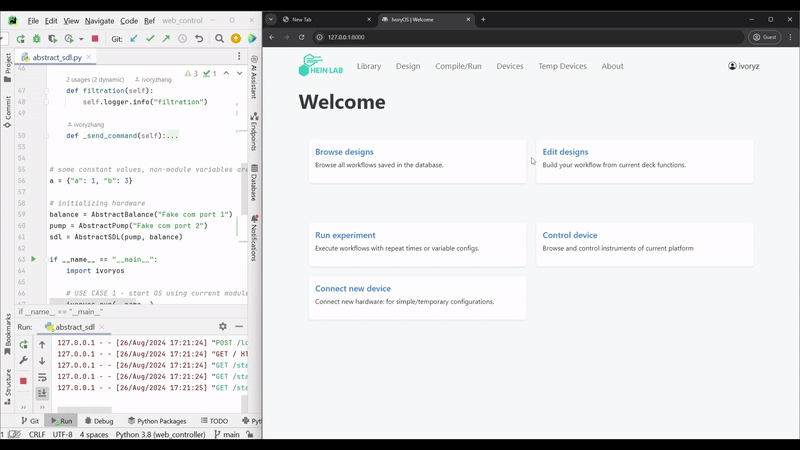This screenshot has height=450, width=800.
Task: Open the Navigate menu
Action: click(99, 21)
